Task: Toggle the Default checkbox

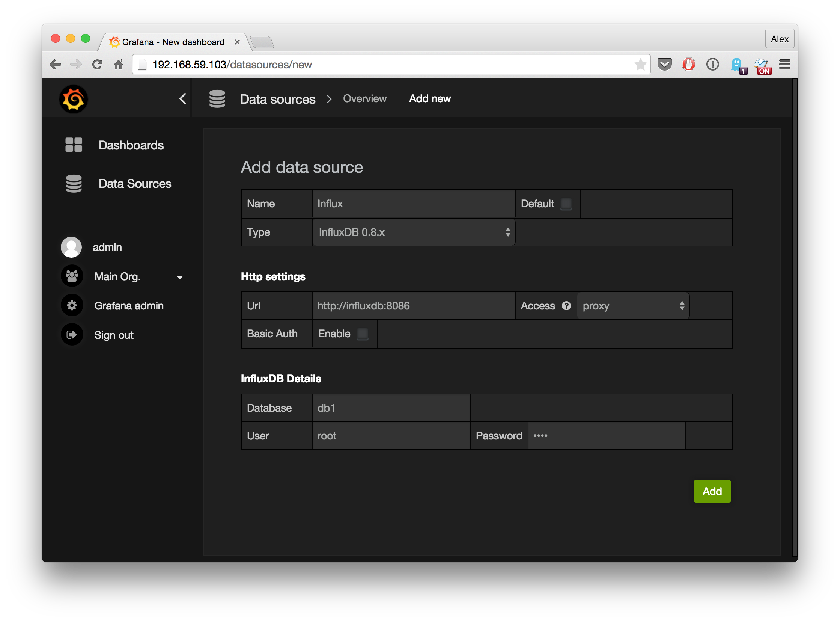Action: (x=566, y=204)
